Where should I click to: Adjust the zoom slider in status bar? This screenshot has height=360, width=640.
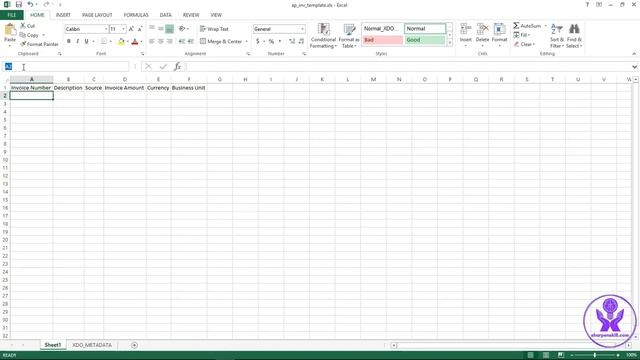click(595, 355)
